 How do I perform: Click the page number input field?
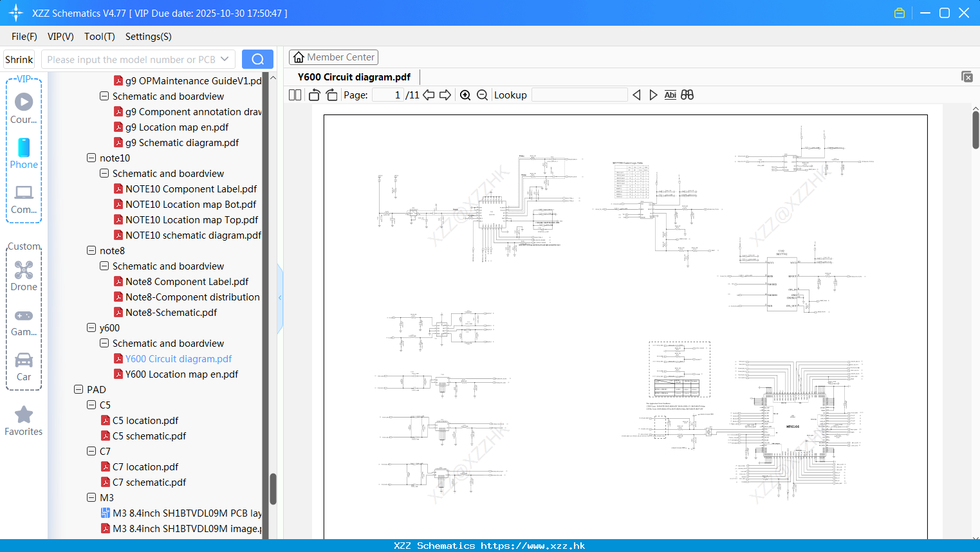(387, 95)
